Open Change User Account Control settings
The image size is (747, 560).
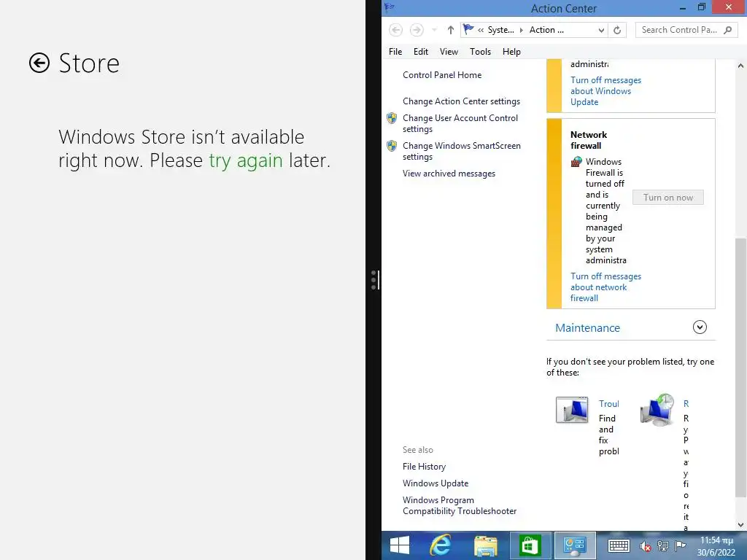[x=460, y=123]
